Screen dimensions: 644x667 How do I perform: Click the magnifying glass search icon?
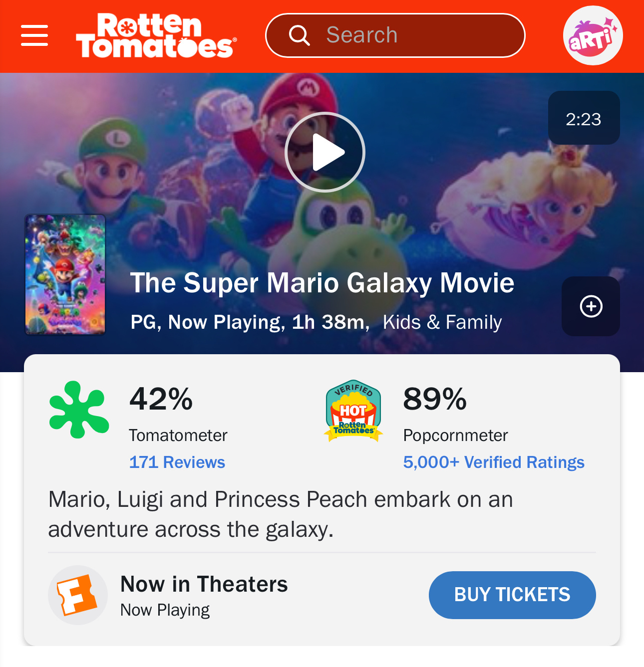(299, 35)
